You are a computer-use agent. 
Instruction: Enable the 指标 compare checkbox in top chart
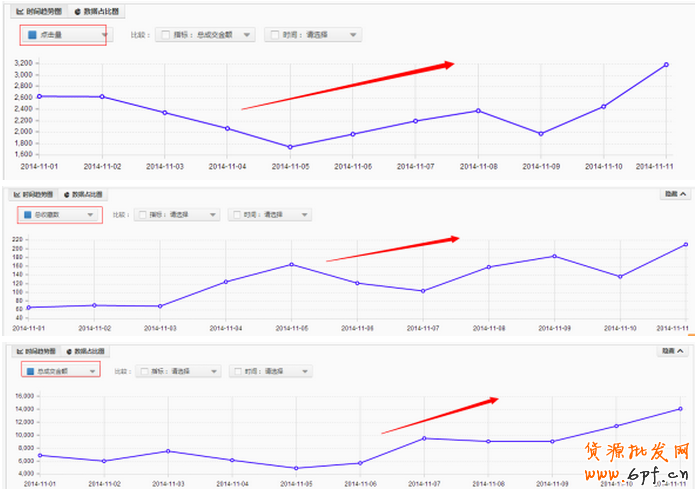tap(166, 35)
